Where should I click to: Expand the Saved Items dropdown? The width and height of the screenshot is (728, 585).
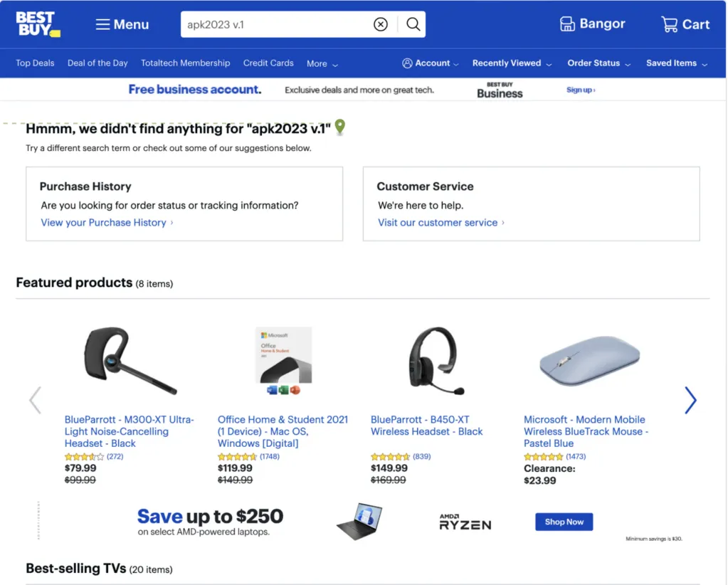pos(676,63)
